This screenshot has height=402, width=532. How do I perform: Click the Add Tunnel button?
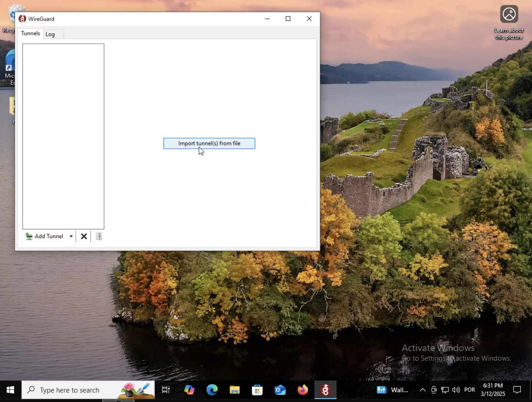pyautogui.click(x=44, y=236)
